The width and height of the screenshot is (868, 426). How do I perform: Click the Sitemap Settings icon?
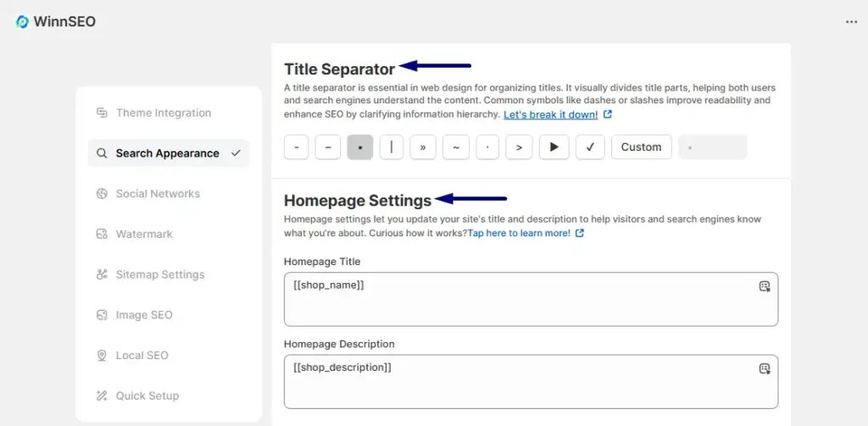click(x=102, y=274)
